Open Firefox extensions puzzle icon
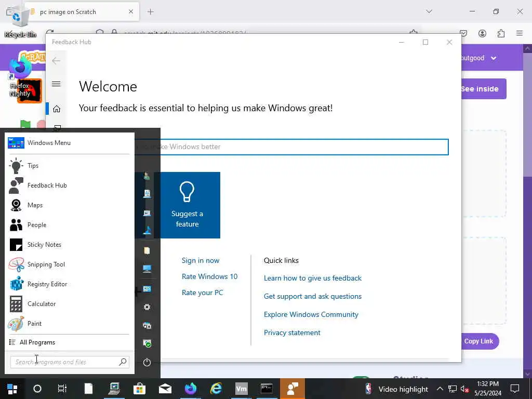The width and height of the screenshot is (532, 399). point(501,33)
